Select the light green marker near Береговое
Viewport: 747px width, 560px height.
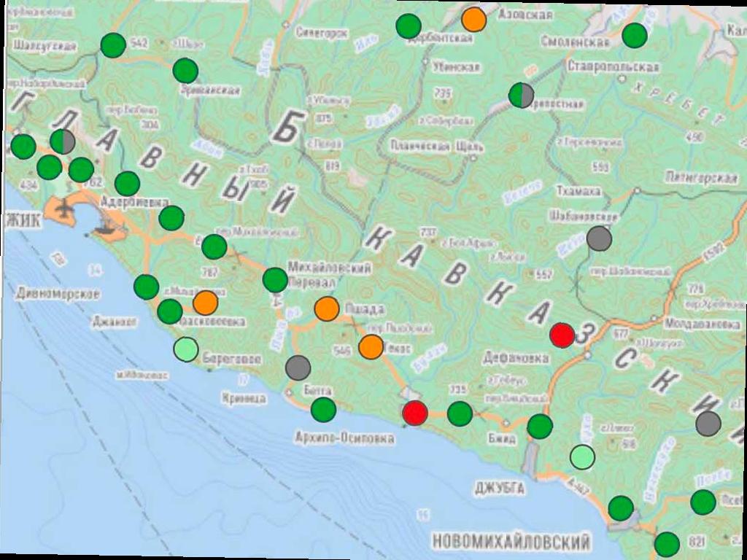click(x=186, y=349)
